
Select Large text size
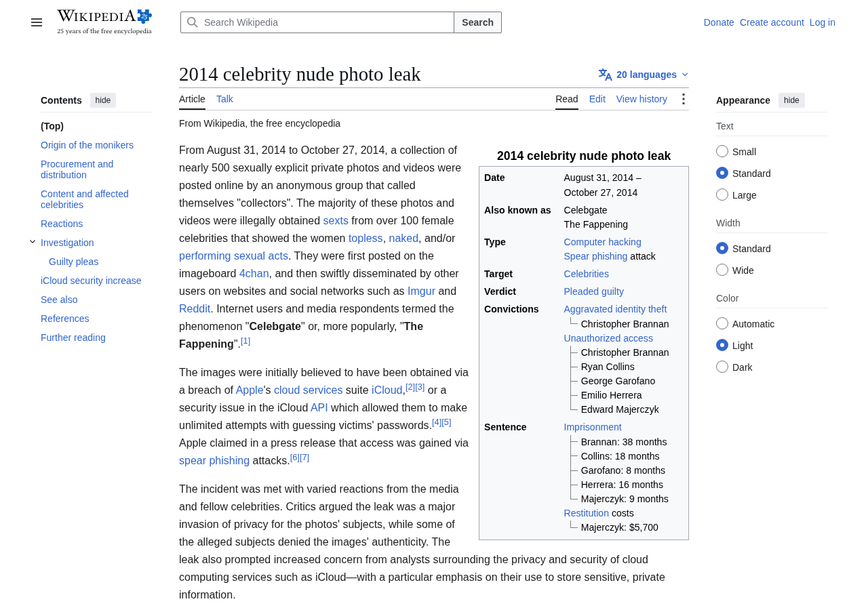click(722, 195)
